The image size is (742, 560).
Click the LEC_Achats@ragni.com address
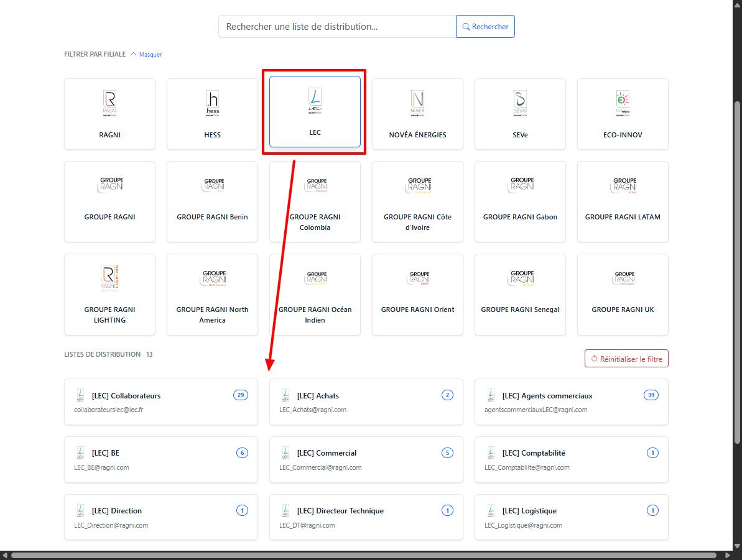[x=313, y=410]
